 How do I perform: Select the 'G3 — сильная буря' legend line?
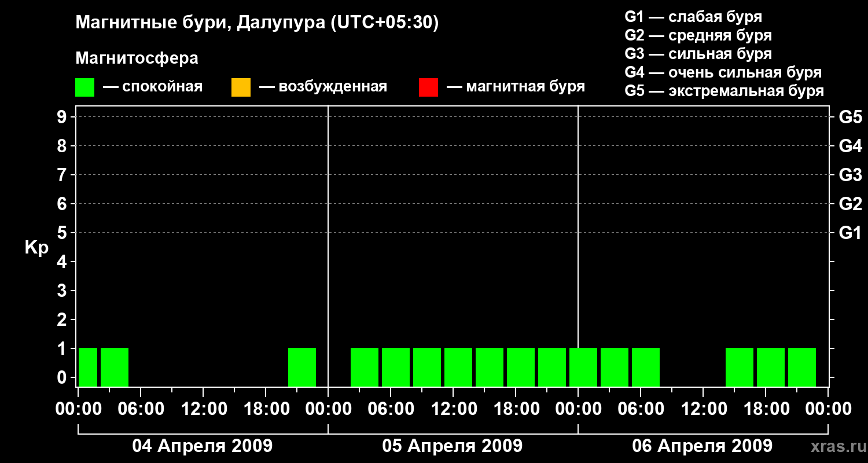(698, 54)
